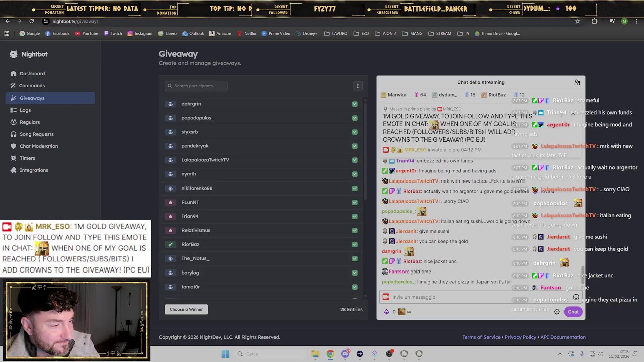Click the star icon beside FLunNT
This screenshot has width=644, height=362.
[171, 202]
